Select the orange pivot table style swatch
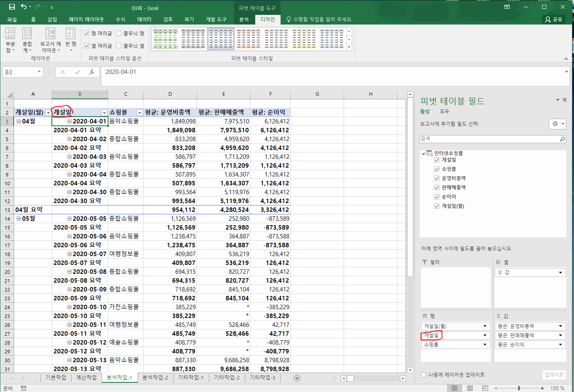 248,39
